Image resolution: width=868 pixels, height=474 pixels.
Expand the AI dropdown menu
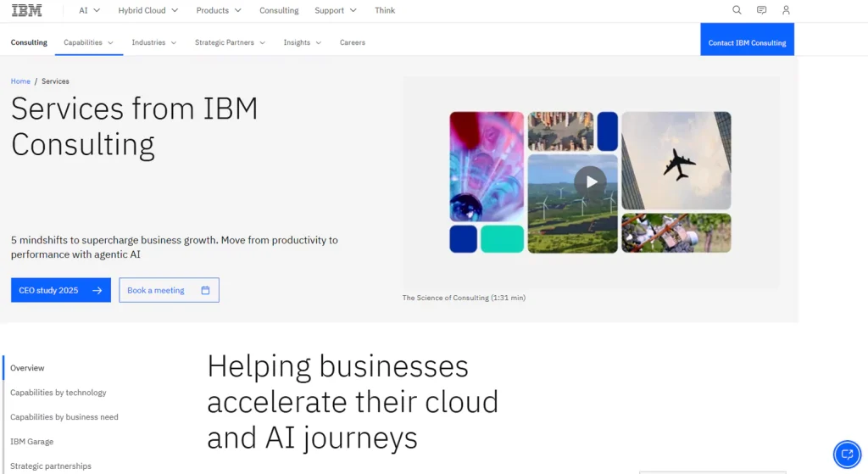click(x=89, y=10)
